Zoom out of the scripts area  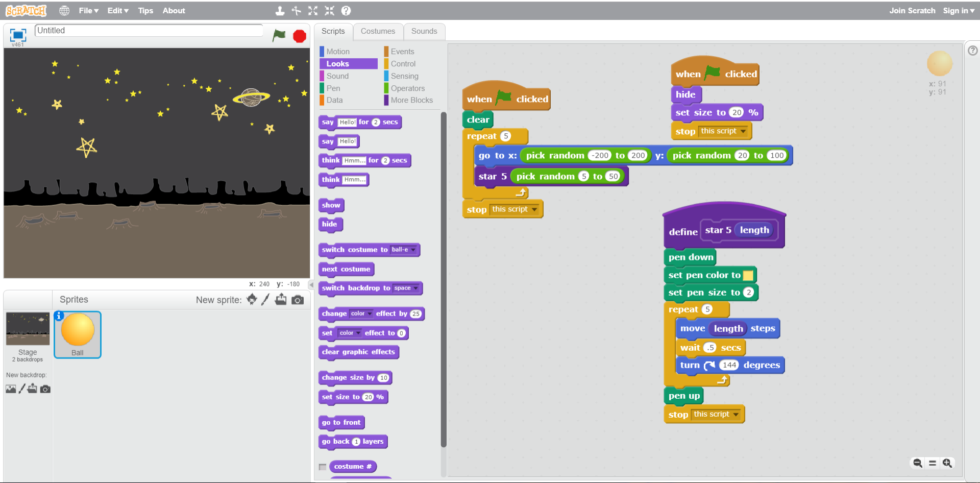(x=917, y=463)
